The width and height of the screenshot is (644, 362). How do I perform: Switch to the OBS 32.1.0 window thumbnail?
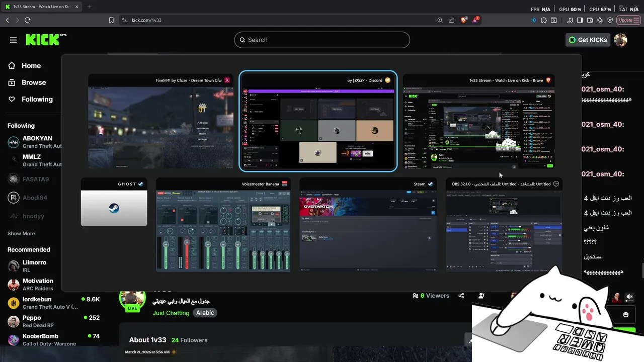(504, 225)
